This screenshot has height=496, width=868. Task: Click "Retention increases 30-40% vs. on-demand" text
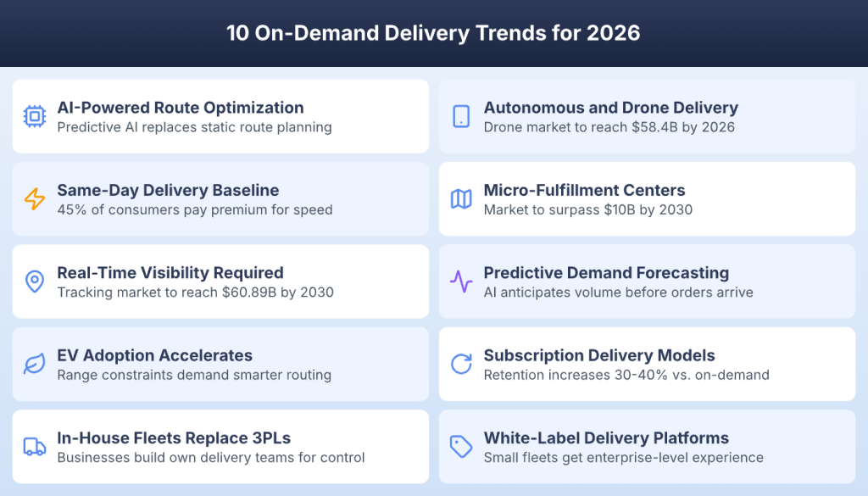[x=626, y=375]
